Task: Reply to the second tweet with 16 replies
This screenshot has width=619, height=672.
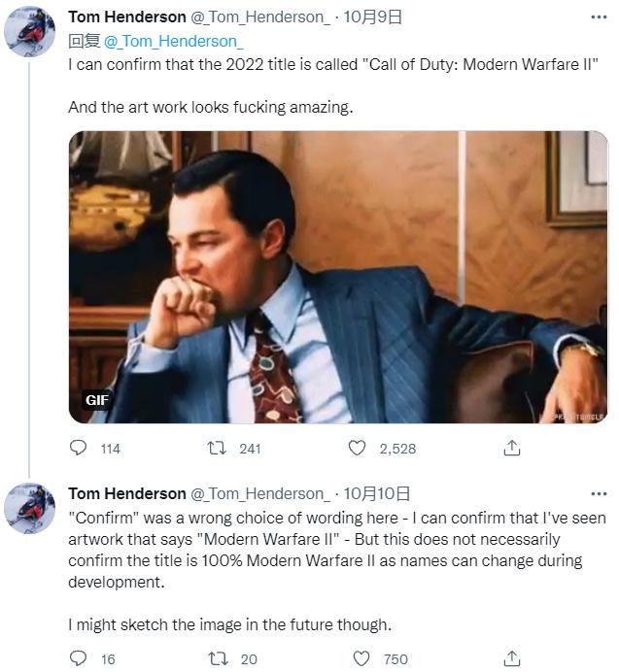Action: (x=79, y=658)
